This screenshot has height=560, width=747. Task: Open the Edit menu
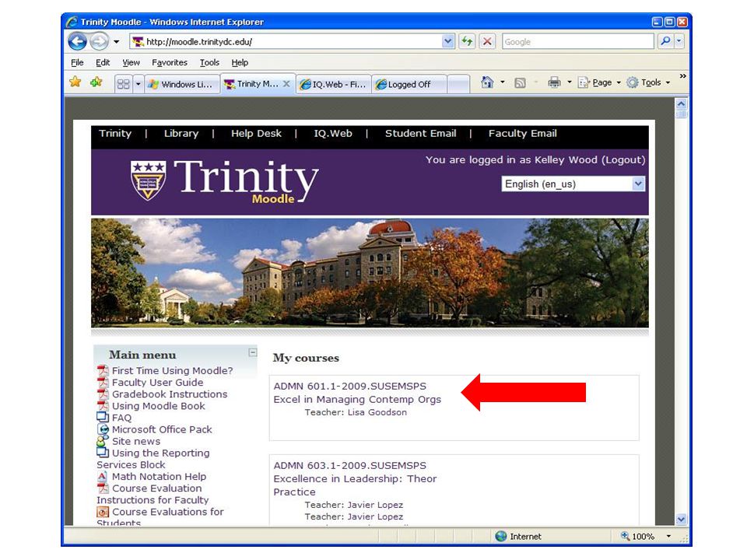(103, 62)
